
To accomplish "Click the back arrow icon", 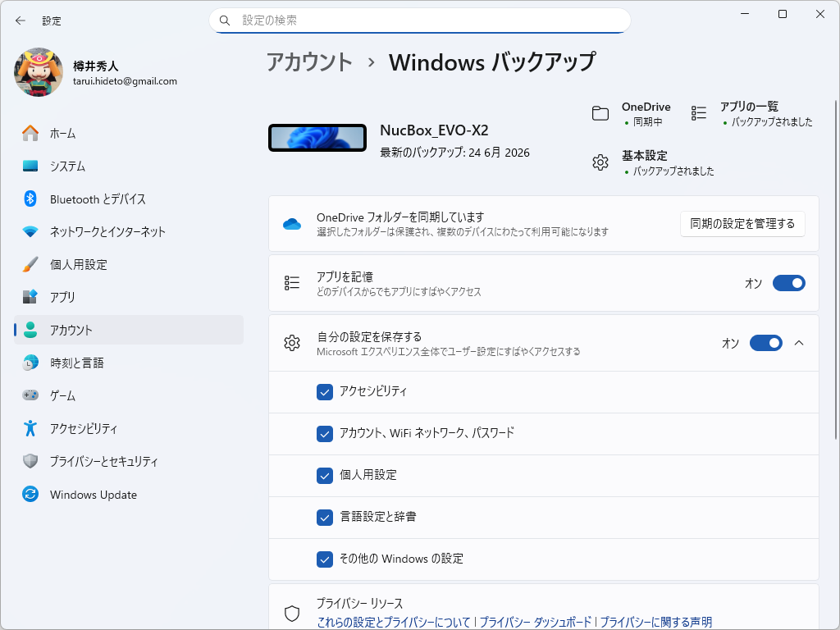I will click(x=21, y=21).
